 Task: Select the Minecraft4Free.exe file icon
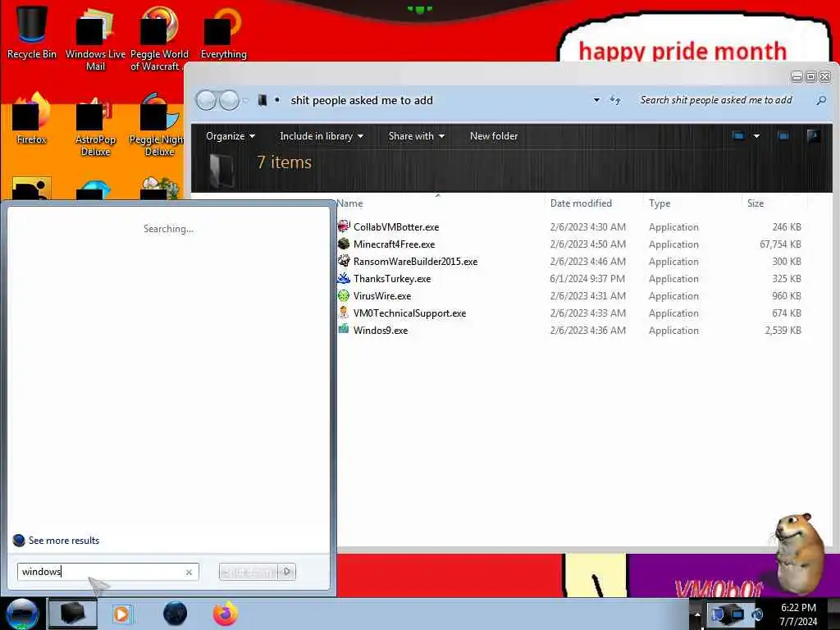(344, 244)
